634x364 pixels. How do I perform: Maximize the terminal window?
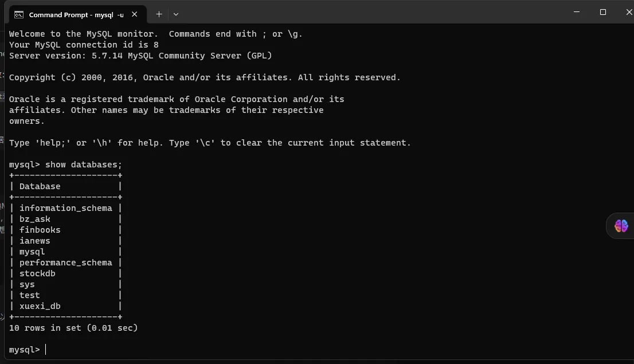[x=602, y=12]
